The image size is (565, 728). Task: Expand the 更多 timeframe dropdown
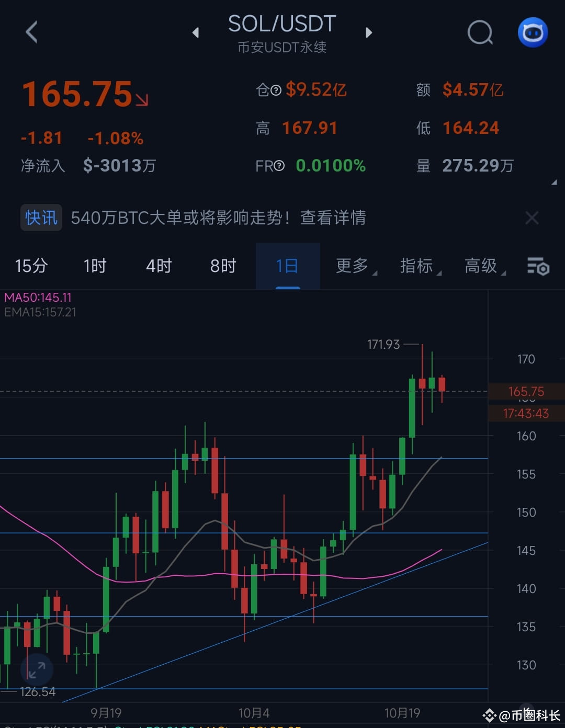pos(352,266)
